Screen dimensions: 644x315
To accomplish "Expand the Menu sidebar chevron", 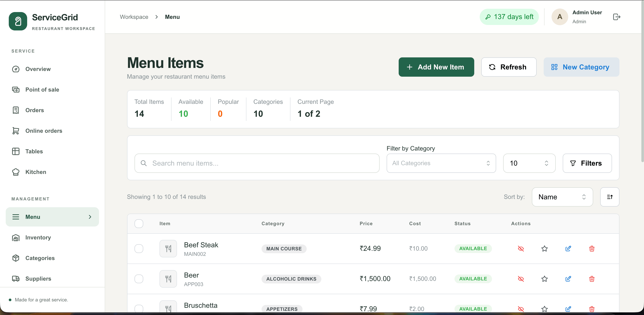I will pyautogui.click(x=90, y=217).
